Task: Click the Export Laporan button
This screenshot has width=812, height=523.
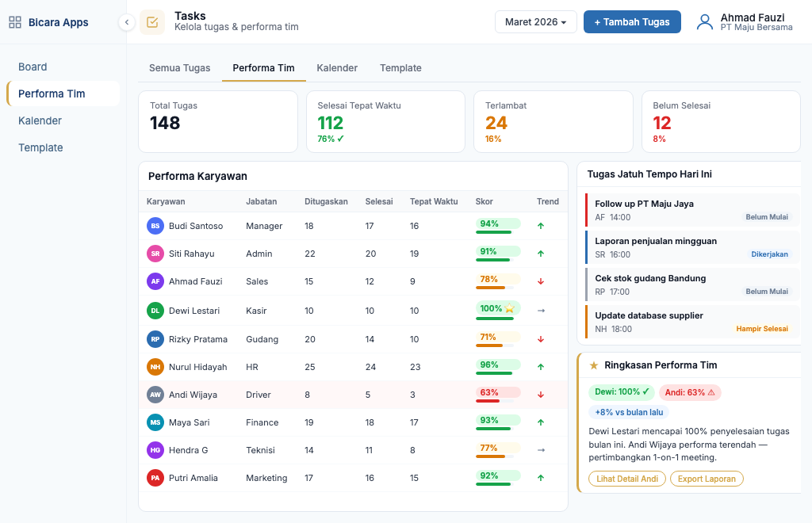Action: tap(707, 479)
